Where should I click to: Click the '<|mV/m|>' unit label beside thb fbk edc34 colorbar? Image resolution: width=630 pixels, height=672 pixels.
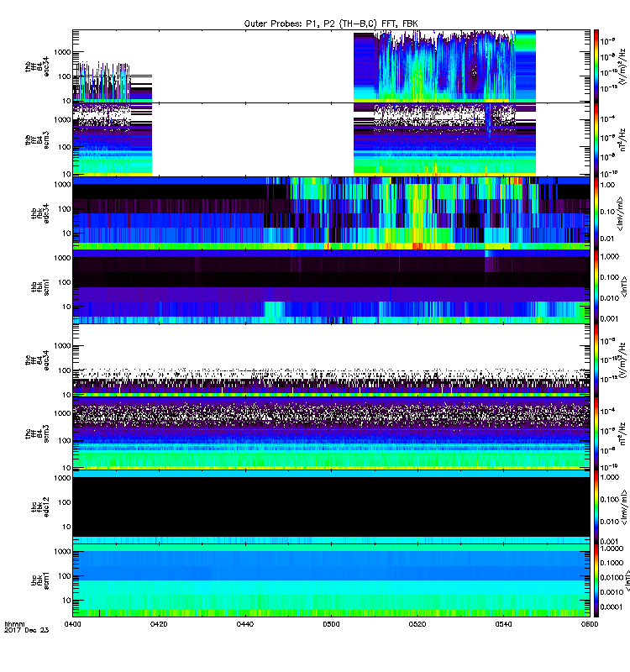point(621,212)
